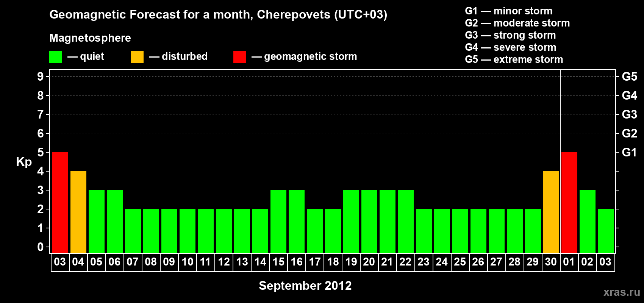Click the green bar for September 29

click(533, 231)
